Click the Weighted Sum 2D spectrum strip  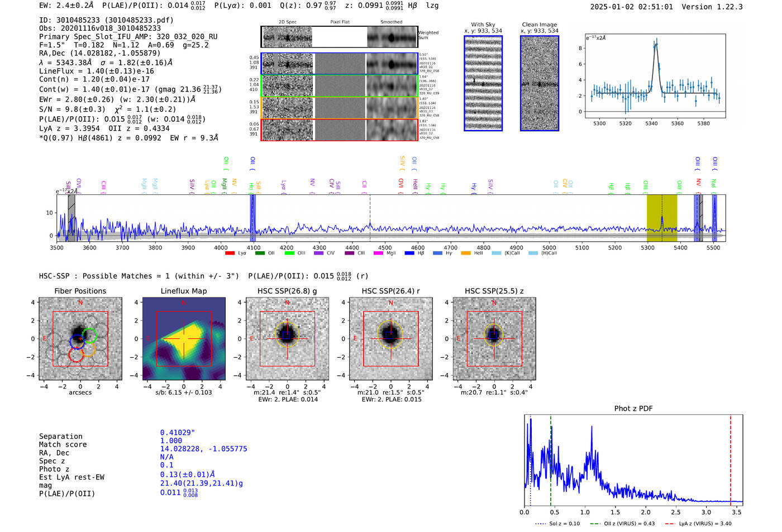339,37
